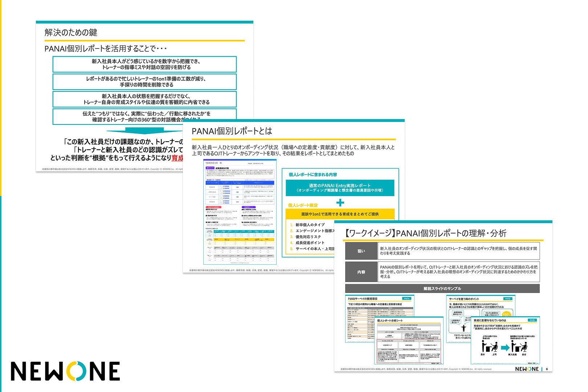Viewport: 588px width, 392px height.
Task: Click the teal plus sign between report sections
Action: (x=340, y=203)
